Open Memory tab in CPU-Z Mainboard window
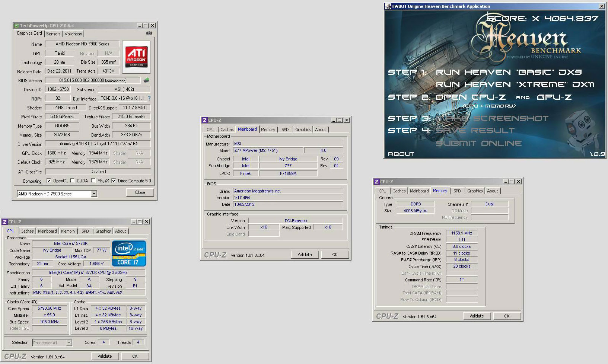Viewport: 608px width, 364px height. [268, 130]
